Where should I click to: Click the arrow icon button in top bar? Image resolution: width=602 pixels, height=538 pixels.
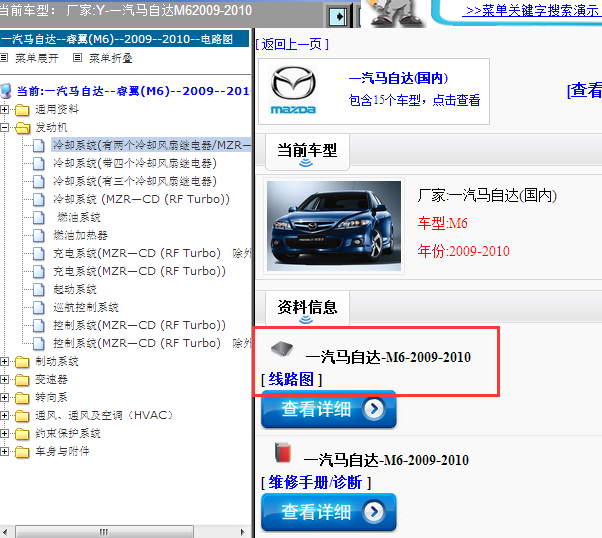[338, 17]
